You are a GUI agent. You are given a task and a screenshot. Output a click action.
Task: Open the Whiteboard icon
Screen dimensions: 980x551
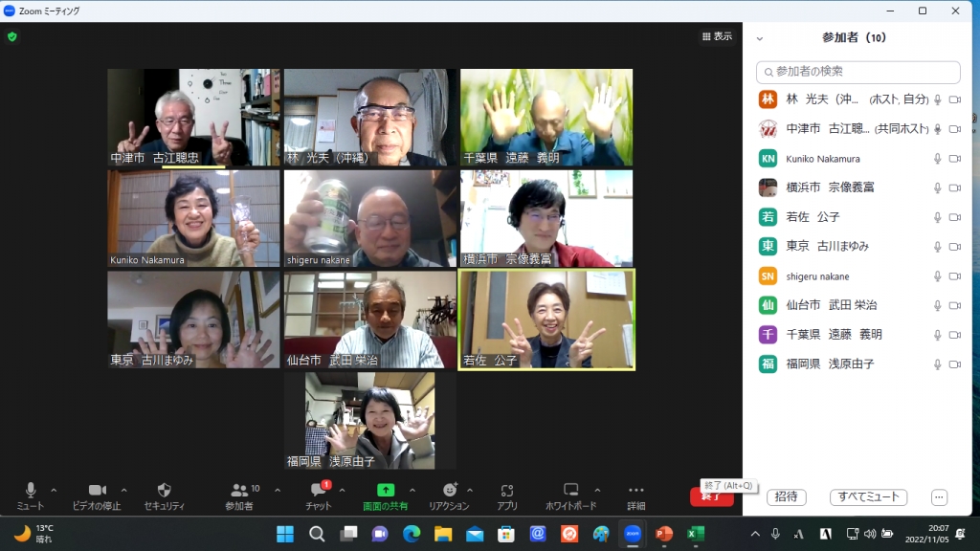[x=570, y=490]
